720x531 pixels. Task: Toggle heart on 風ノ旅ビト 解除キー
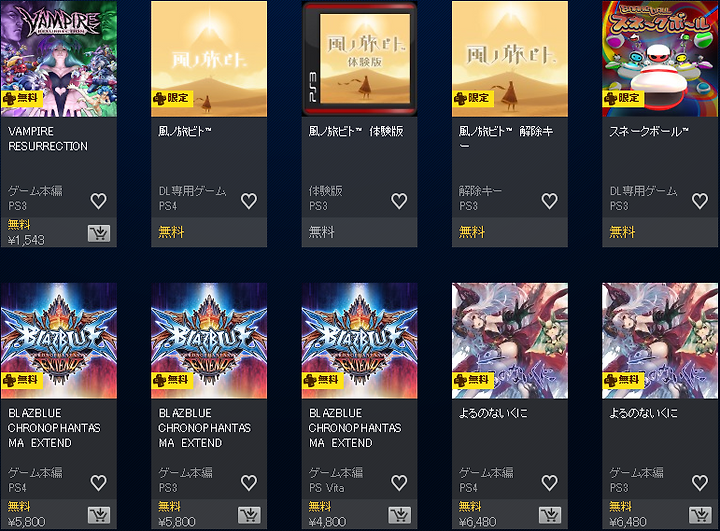pos(550,201)
